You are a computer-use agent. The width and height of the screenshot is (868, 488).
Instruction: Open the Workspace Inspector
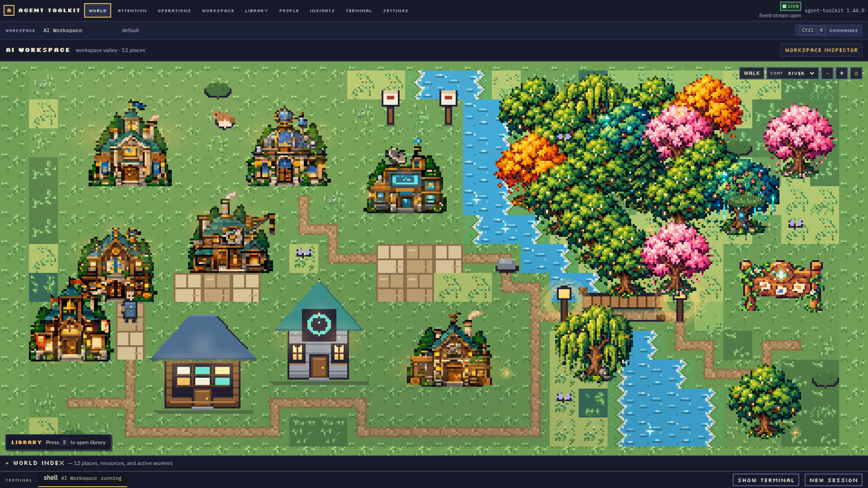[x=821, y=50]
